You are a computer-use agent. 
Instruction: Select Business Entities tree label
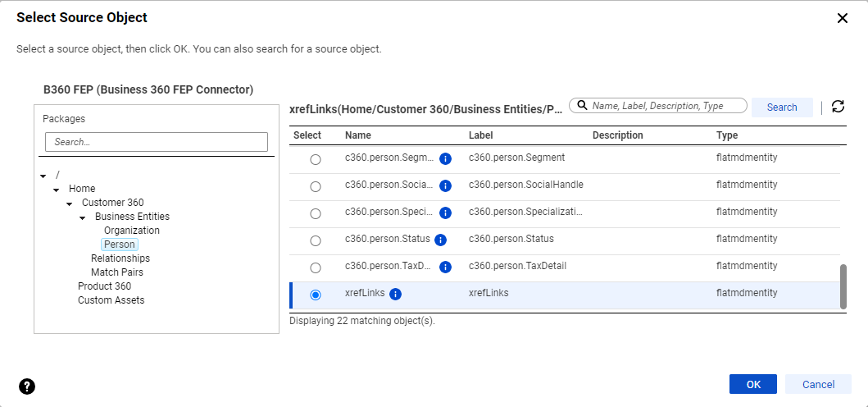[x=132, y=217]
